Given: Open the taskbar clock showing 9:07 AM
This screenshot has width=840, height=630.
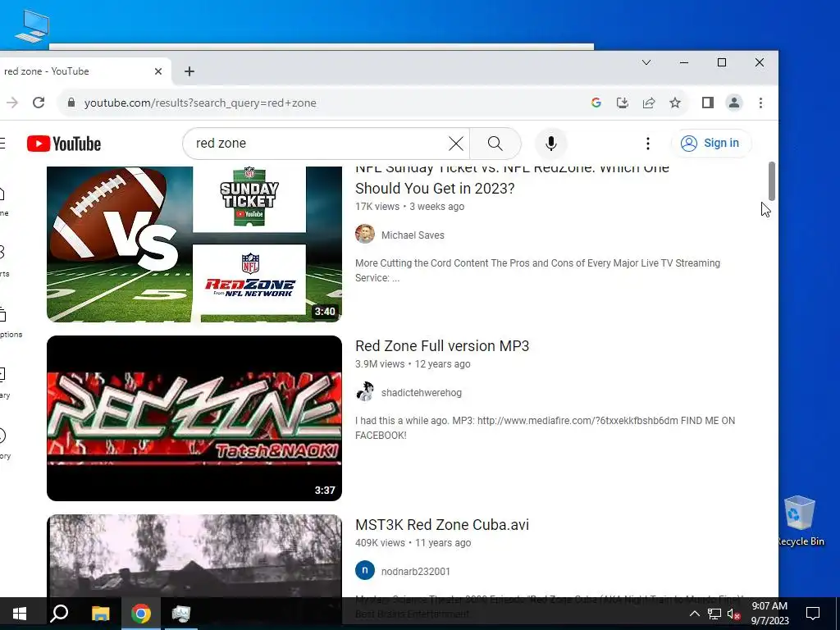Looking at the screenshot, I should coord(769,614).
